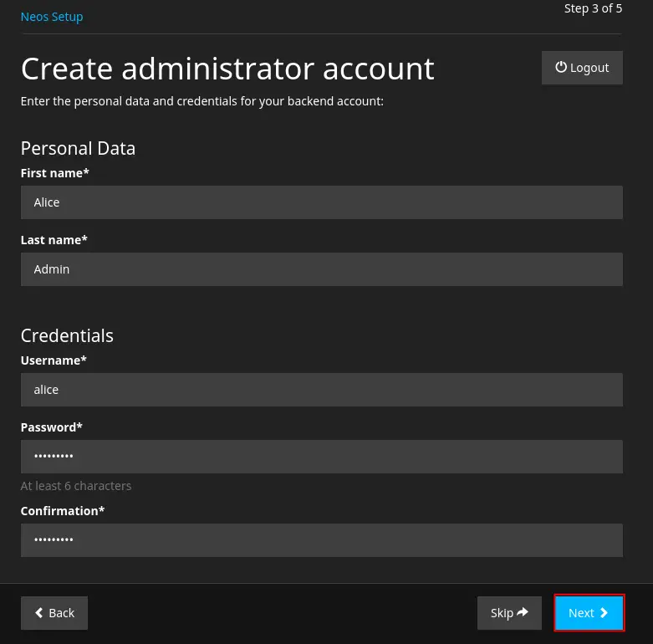Go back using the Back button
Image resolution: width=653 pixels, height=644 pixels.
click(x=54, y=613)
